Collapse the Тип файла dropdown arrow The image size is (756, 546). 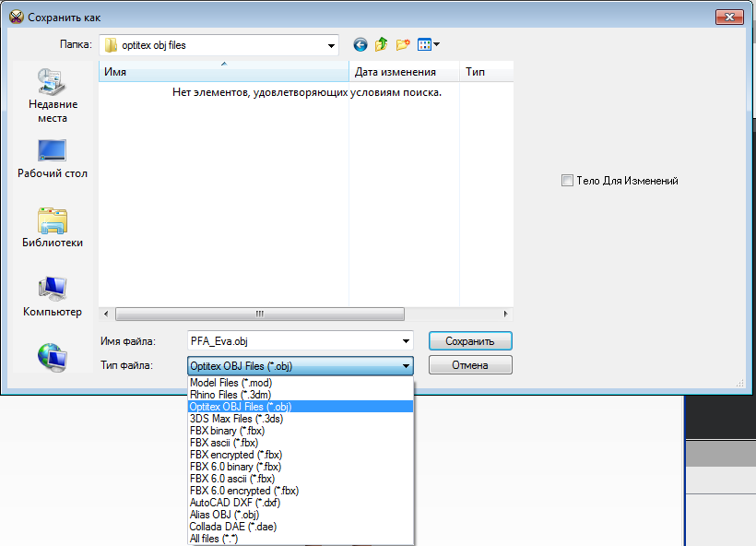(406, 366)
